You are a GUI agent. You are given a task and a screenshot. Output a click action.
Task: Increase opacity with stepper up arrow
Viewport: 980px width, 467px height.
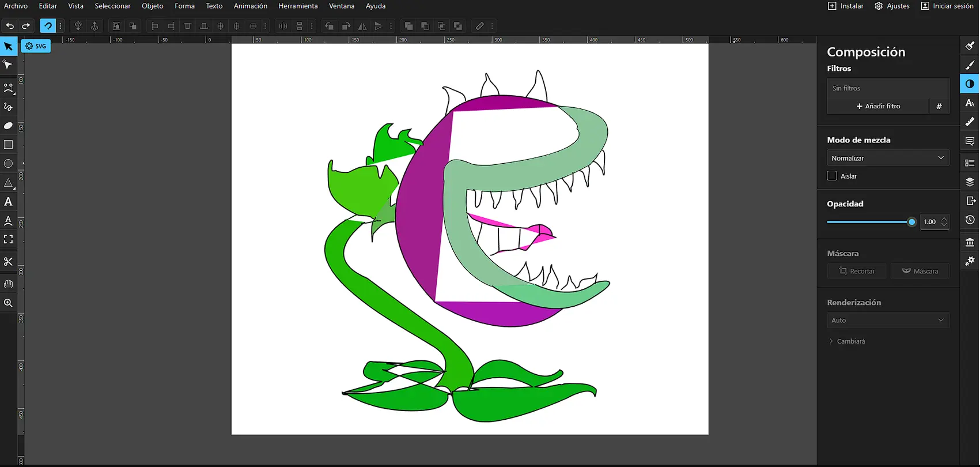(944, 219)
